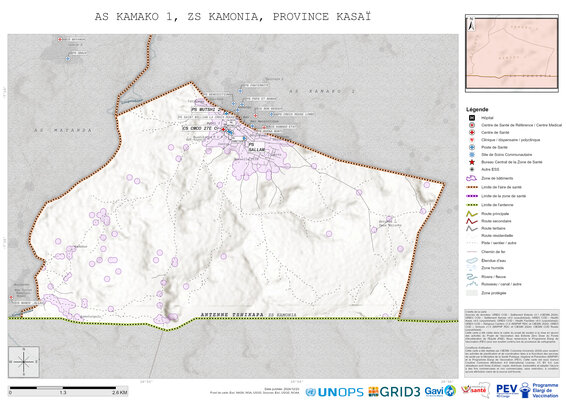
Task: Click the Piste / sentier / autre legend text
Action: (499, 243)
